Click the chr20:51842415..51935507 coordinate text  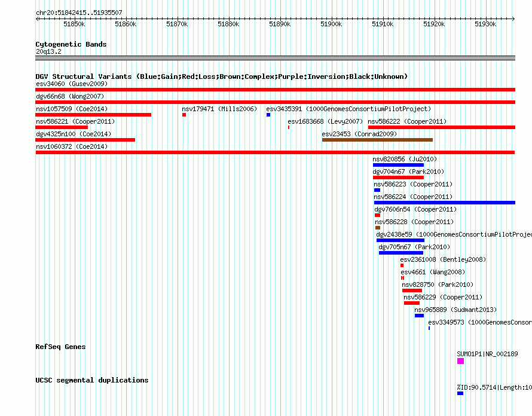tap(79, 13)
